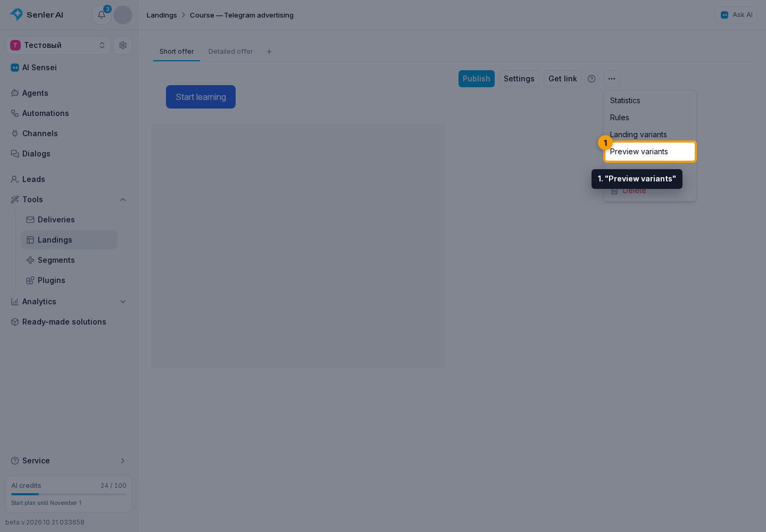Click Landings breadcrumb link
The width and height of the screenshot is (766, 532).
click(x=162, y=15)
